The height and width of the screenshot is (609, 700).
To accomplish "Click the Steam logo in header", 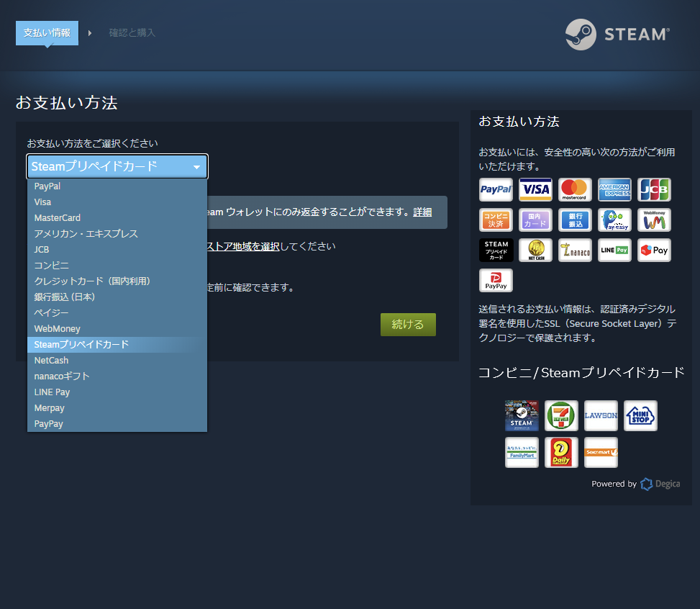I will 617,34.
